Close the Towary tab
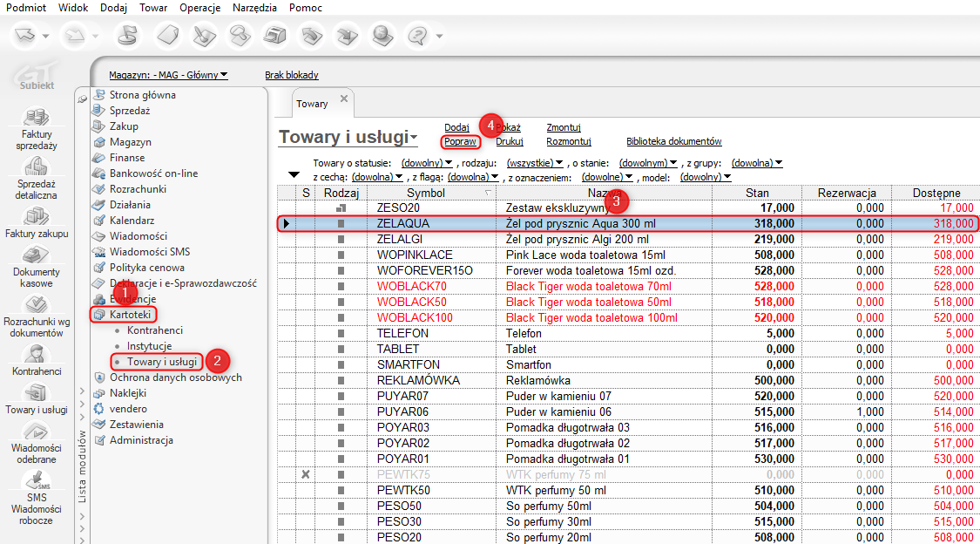Viewport: 980px width, 544px height. pyautogui.click(x=343, y=99)
